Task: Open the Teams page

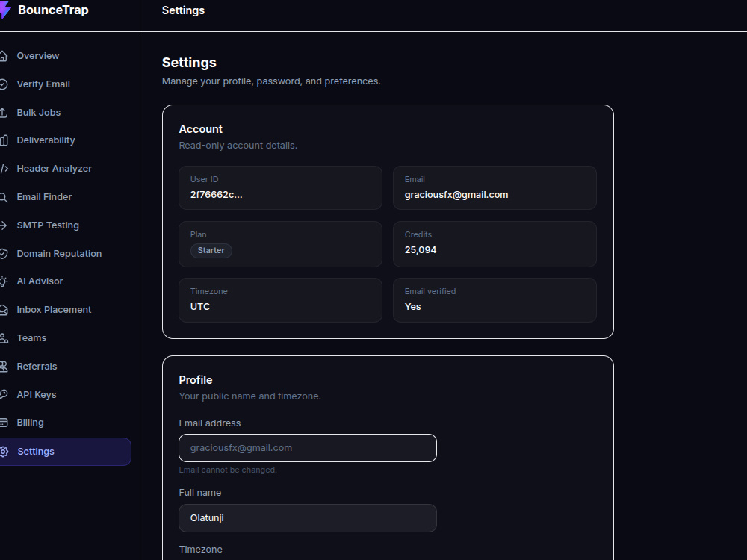Action: (x=31, y=338)
